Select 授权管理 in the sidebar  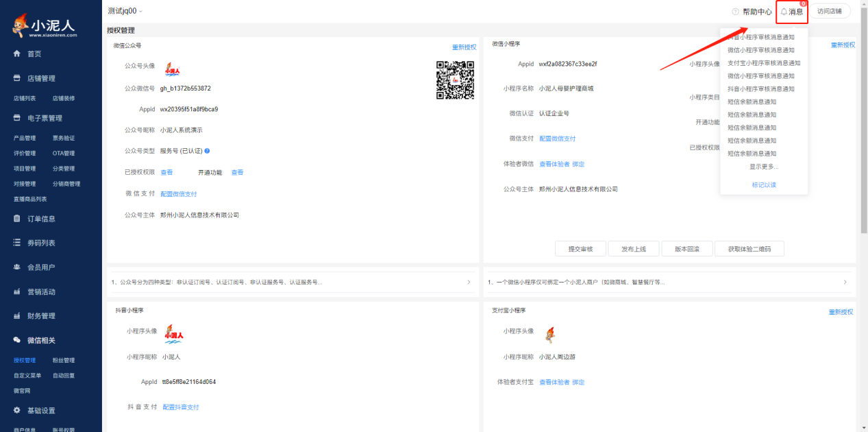tap(25, 360)
